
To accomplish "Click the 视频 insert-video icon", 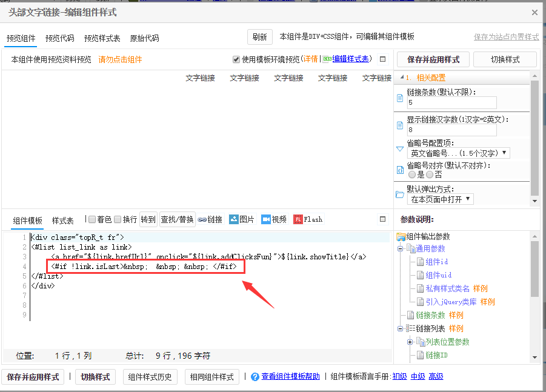I will pyautogui.click(x=267, y=219).
